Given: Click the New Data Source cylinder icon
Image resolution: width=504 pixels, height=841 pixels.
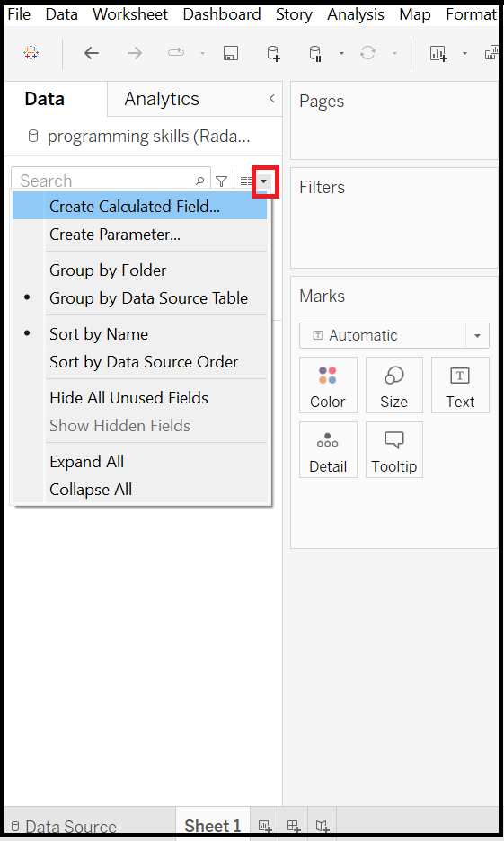Looking at the screenshot, I should 273,53.
